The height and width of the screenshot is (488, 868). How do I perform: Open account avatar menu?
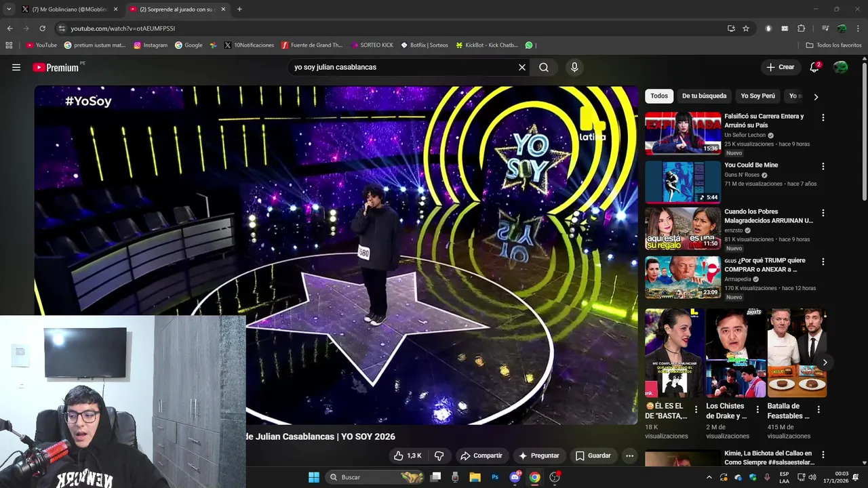click(840, 67)
